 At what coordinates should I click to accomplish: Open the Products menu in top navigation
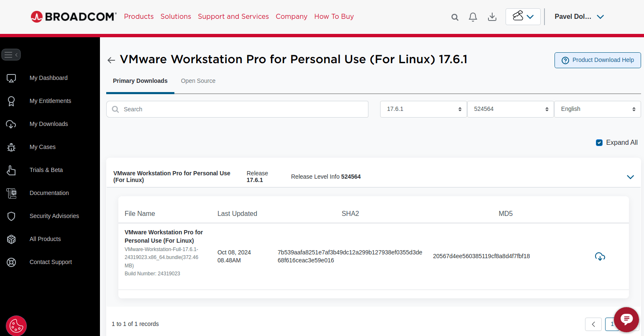[x=139, y=17]
